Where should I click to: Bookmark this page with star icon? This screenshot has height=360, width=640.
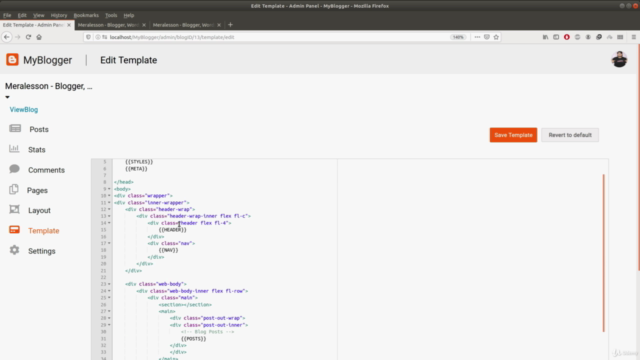click(x=496, y=37)
